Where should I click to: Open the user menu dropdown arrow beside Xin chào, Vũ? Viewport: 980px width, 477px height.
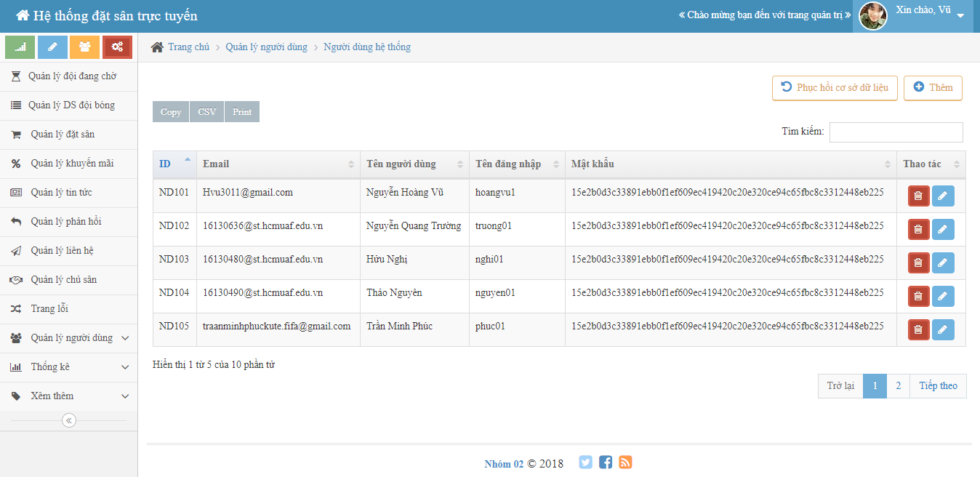click(960, 16)
